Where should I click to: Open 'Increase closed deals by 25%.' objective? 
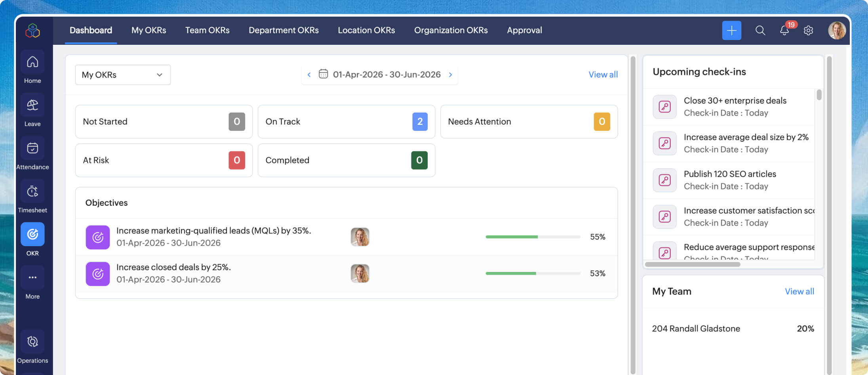(173, 267)
